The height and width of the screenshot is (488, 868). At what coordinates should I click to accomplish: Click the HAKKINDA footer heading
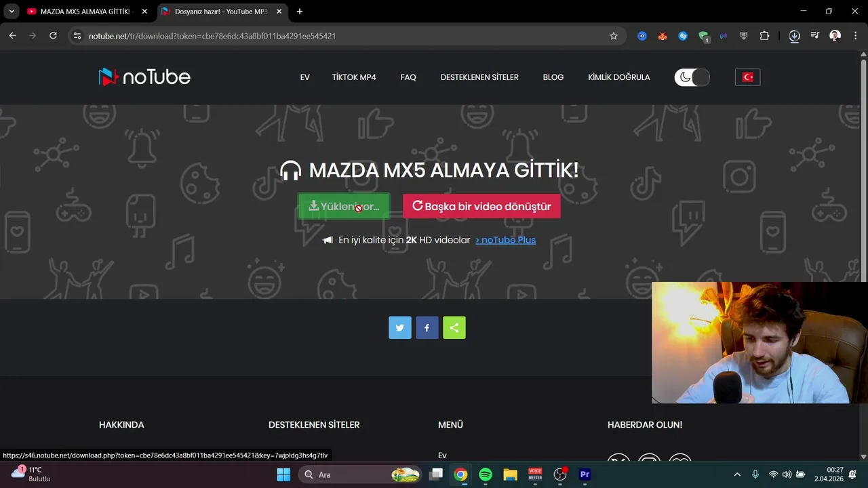pos(121,425)
